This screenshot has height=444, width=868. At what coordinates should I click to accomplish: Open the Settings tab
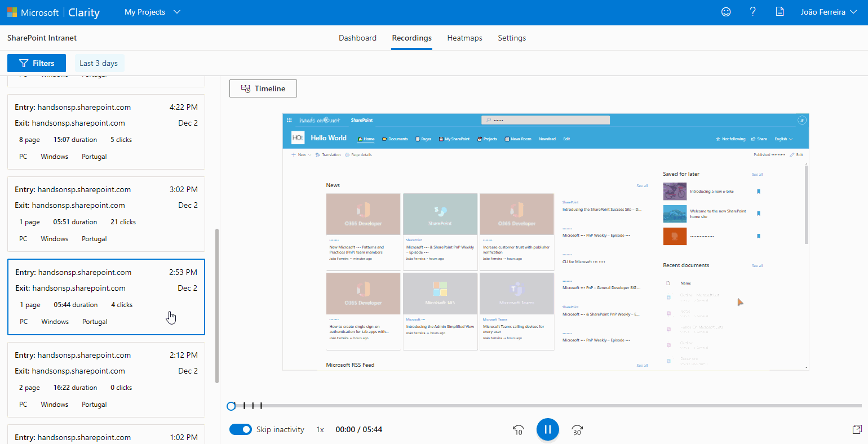(512, 38)
